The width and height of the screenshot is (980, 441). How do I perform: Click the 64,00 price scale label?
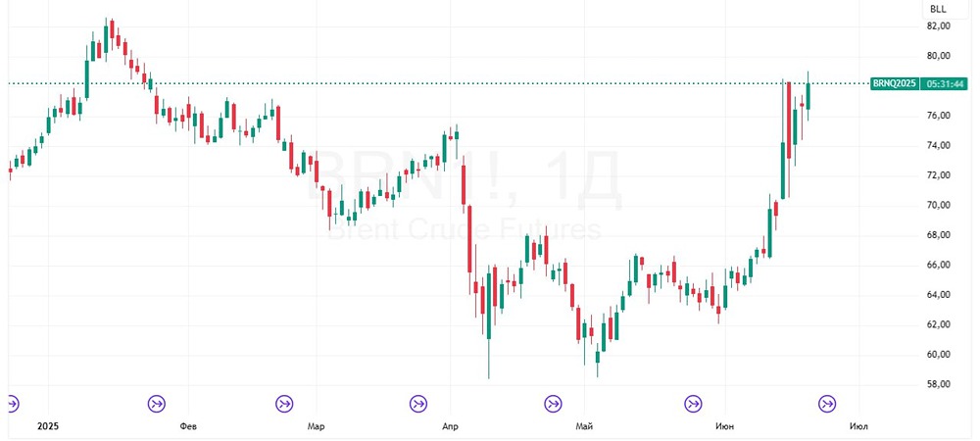(939, 295)
